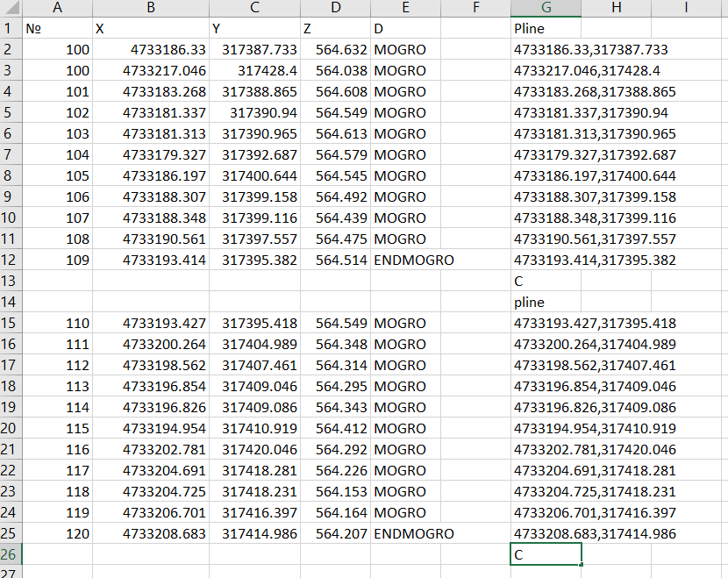
Task: Select row 26 header
Action: [11, 554]
